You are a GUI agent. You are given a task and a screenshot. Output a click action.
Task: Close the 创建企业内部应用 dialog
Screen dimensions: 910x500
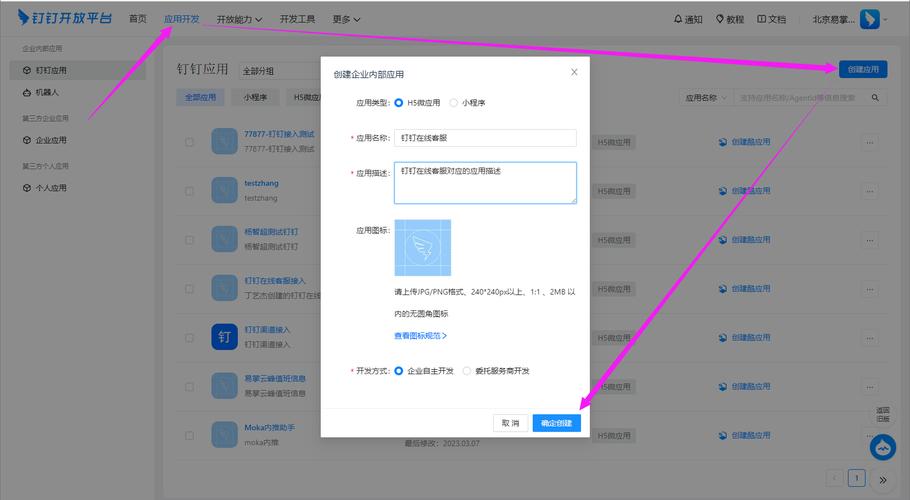[x=574, y=72]
